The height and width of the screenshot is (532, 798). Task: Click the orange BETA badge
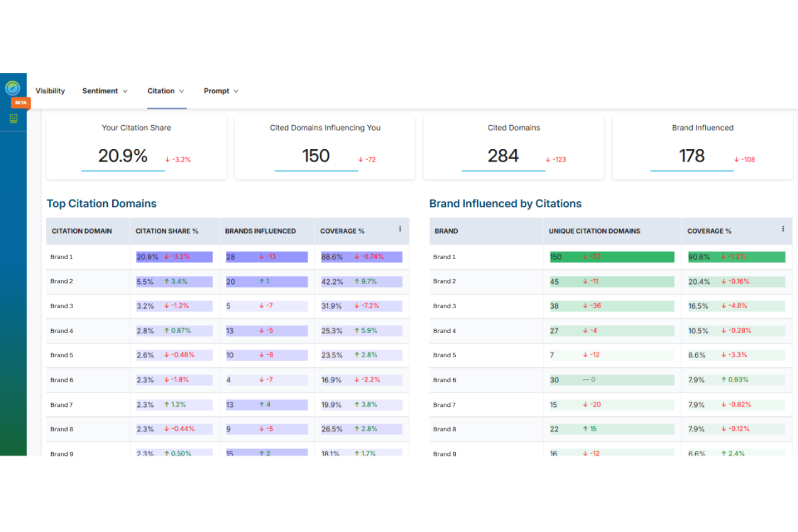pyautogui.click(x=20, y=103)
